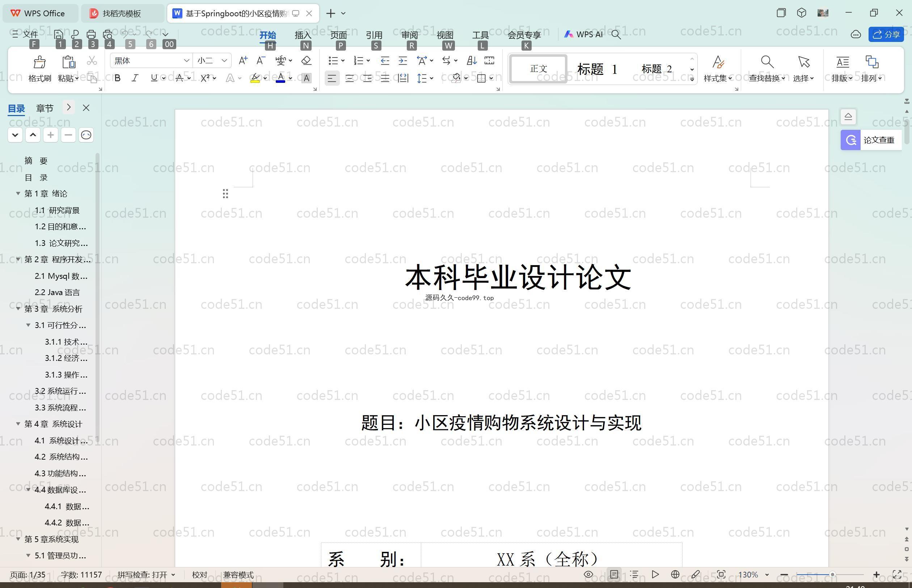Toggle right text alignment
The width and height of the screenshot is (912, 588).
(367, 79)
